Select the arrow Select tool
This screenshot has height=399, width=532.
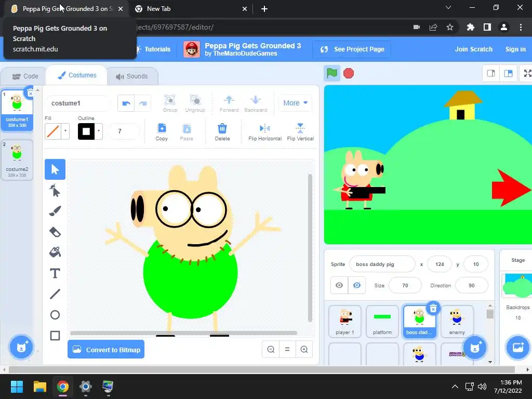[55, 169]
